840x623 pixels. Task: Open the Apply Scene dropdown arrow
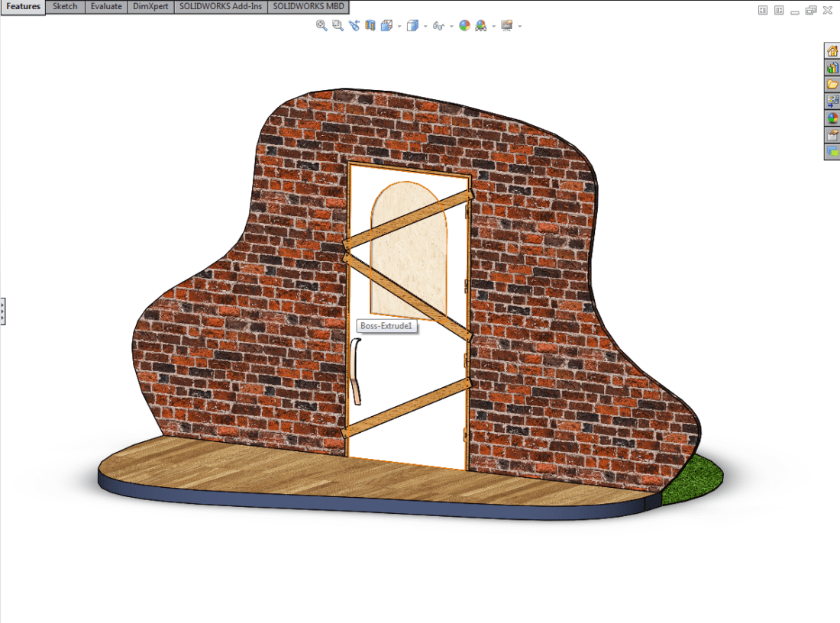point(493,25)
